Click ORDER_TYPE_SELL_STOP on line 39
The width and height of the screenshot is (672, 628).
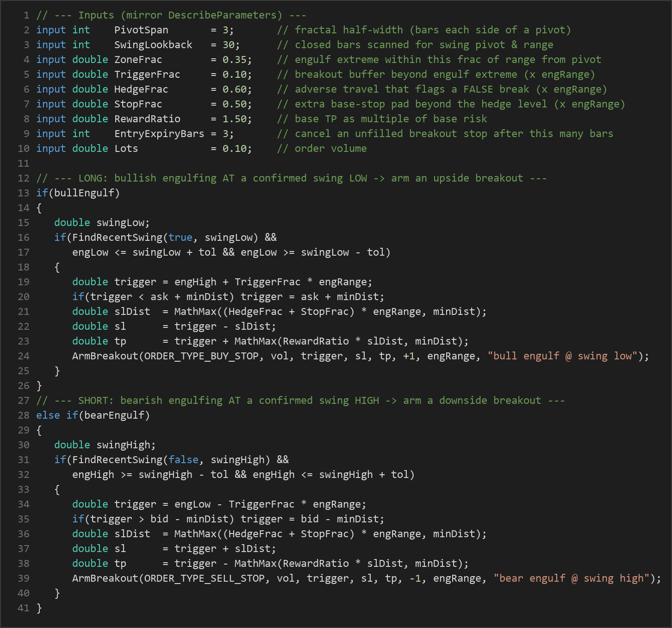[x=205, y=578]
